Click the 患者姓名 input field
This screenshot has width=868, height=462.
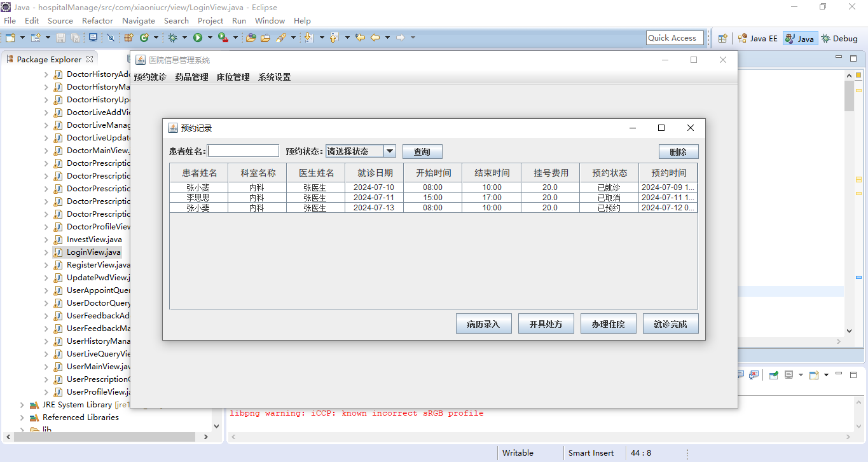click(243, 151)
